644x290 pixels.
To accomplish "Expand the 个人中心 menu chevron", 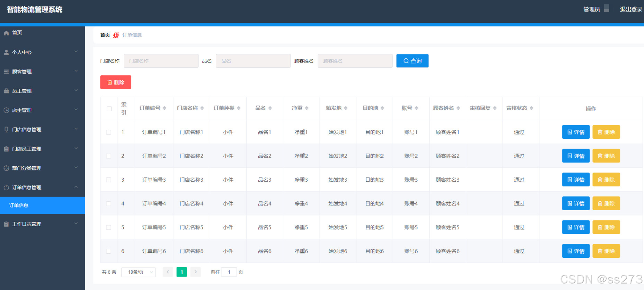I will coord(76,51).
